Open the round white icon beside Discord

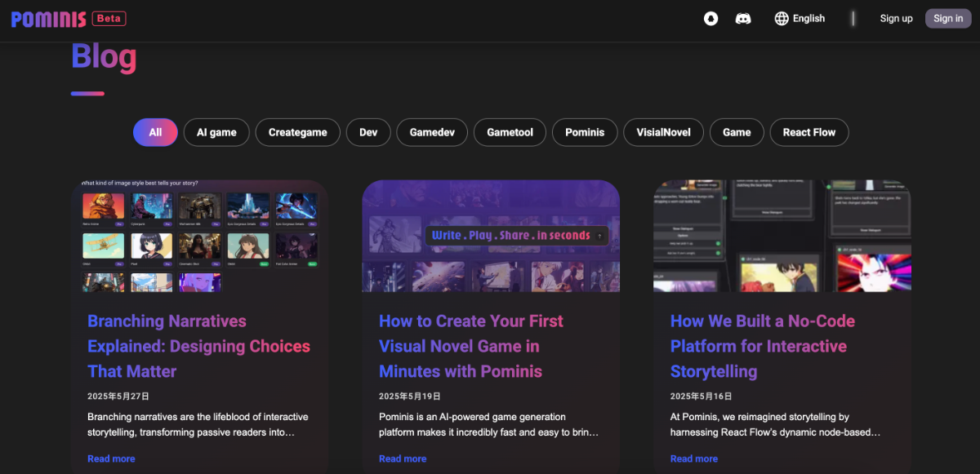(x=711, y=19)
